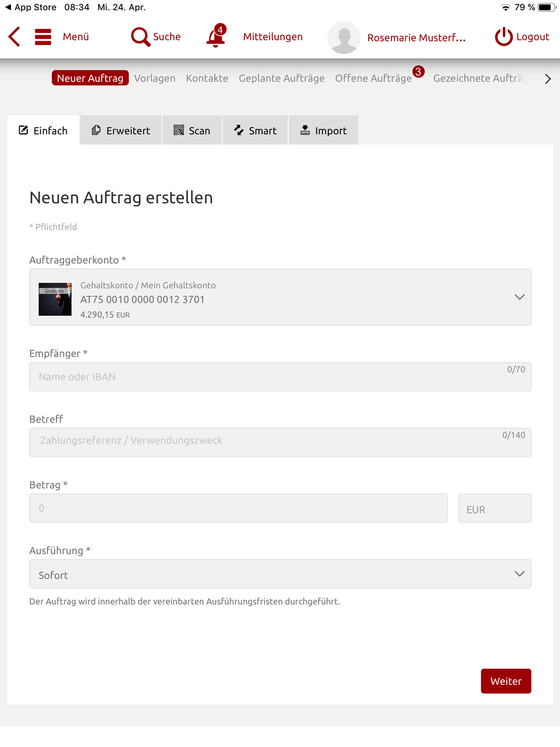This screenshot has height=747, width=560.
Task: Focus the Empfänger Name oder IBAN field
Action: point(280,377)
